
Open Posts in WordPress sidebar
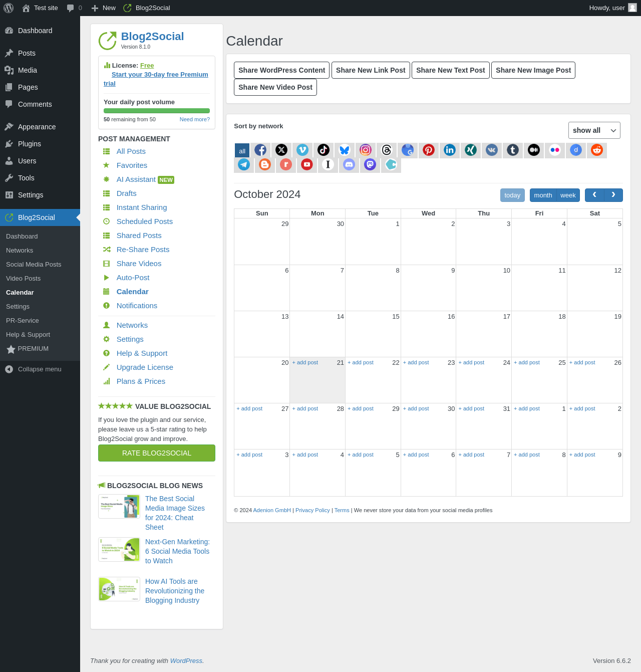[x=40, y=53]
